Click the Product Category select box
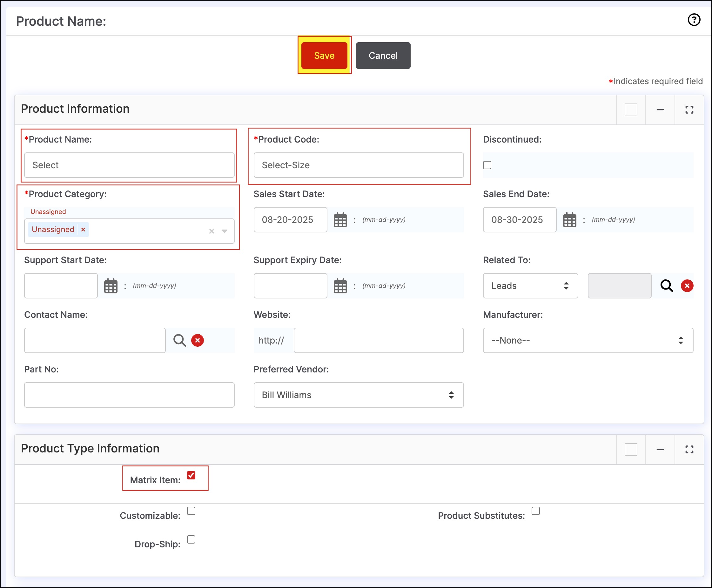Screen dimensions: 712x588 coord(129,231)
